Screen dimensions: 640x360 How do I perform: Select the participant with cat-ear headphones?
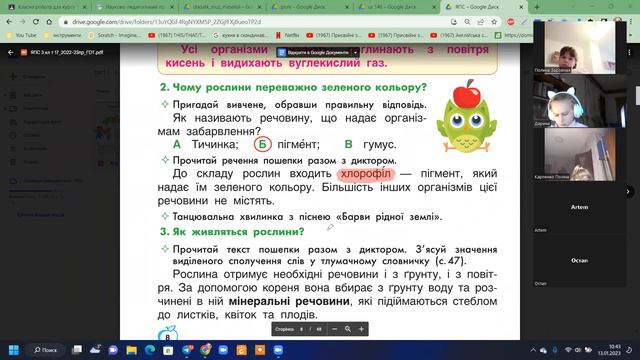[579, 101]
